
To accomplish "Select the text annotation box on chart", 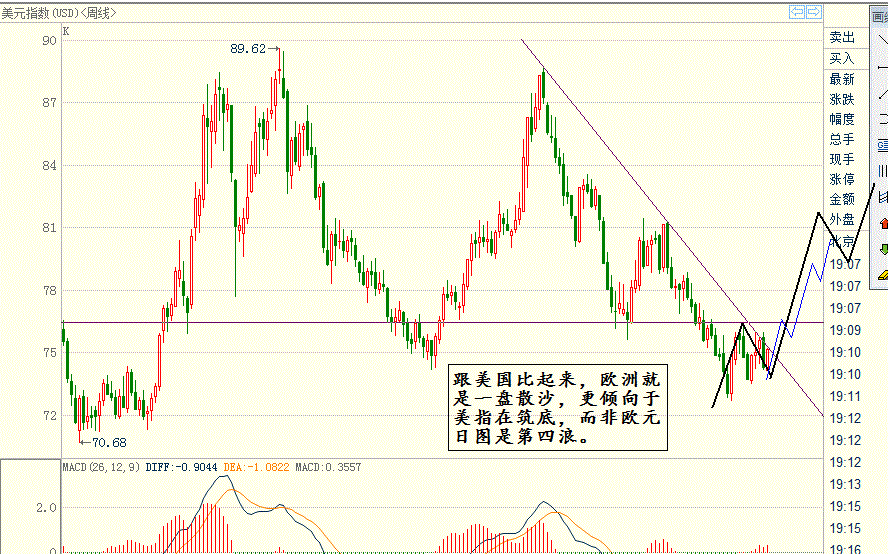I will pos(558,408).
